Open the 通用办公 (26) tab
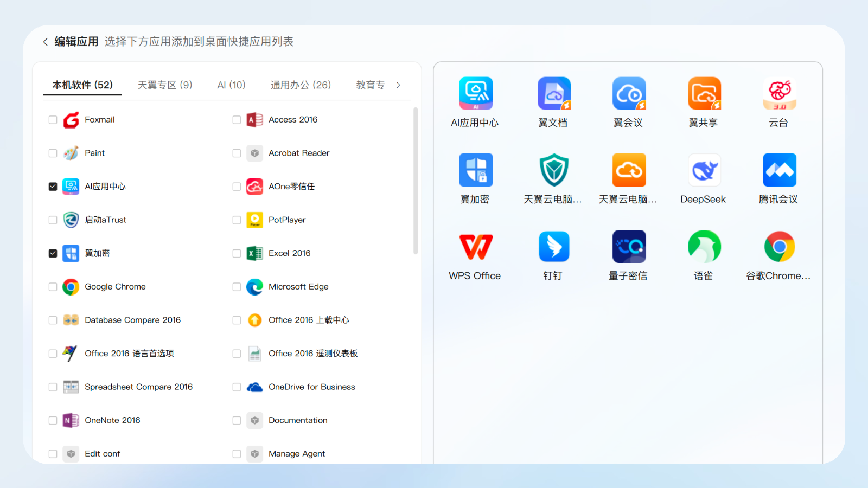This screenshot has width=868, height=488. [301, 85]
